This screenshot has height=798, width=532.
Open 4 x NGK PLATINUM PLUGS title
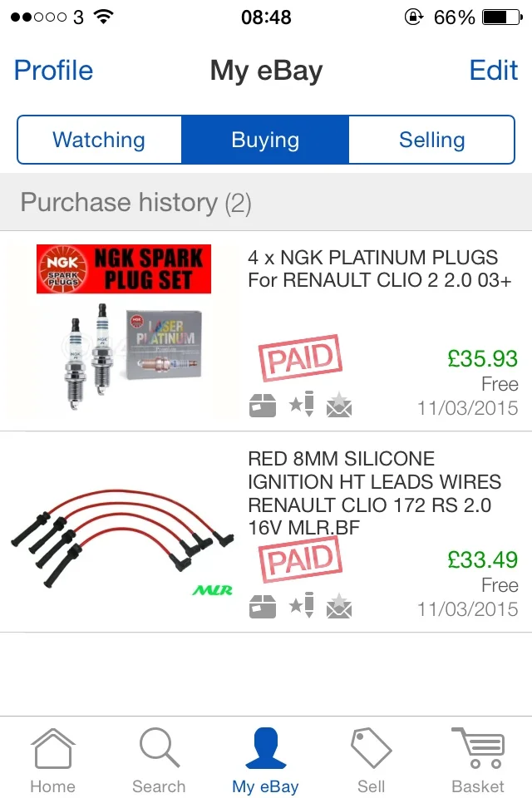(380, 268)
